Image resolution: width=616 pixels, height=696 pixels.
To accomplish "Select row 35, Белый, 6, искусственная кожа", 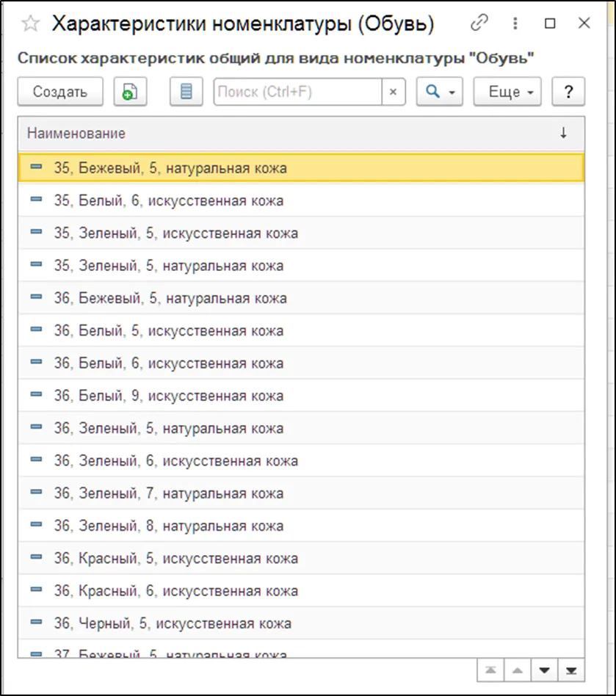I will [169, 200].
